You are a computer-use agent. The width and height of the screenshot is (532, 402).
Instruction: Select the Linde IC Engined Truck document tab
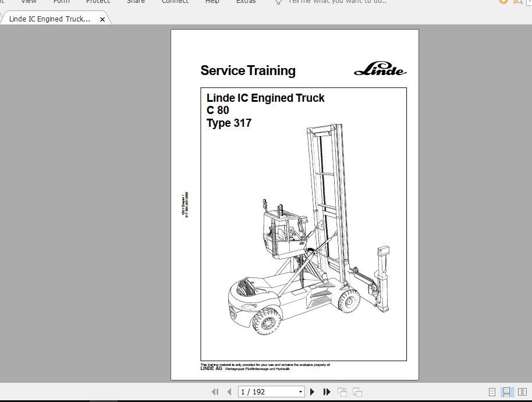click(x=49, y=19)
